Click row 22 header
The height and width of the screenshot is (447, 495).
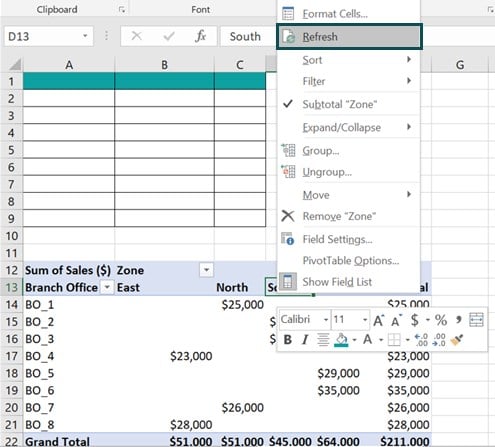[x=11, y=441]
